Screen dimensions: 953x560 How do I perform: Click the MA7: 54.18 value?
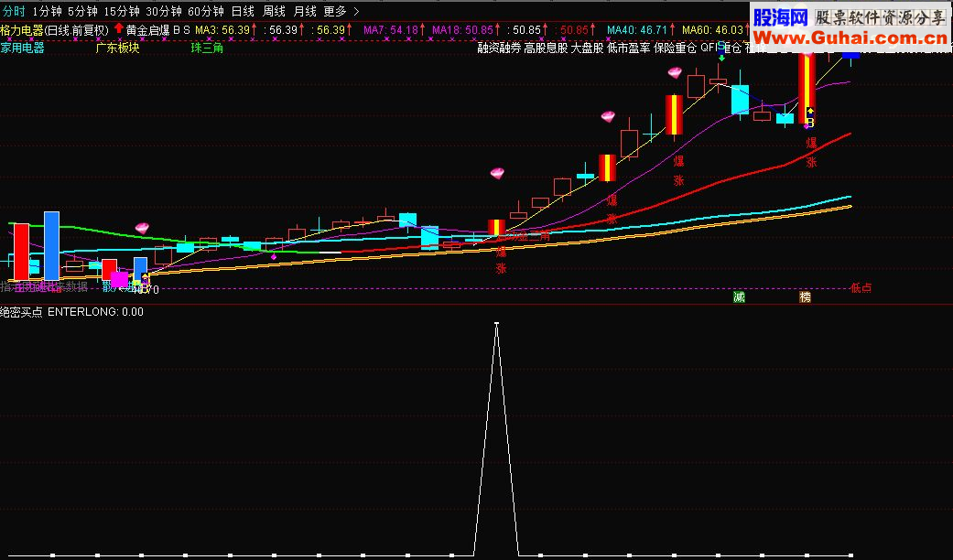click(391, 30)
